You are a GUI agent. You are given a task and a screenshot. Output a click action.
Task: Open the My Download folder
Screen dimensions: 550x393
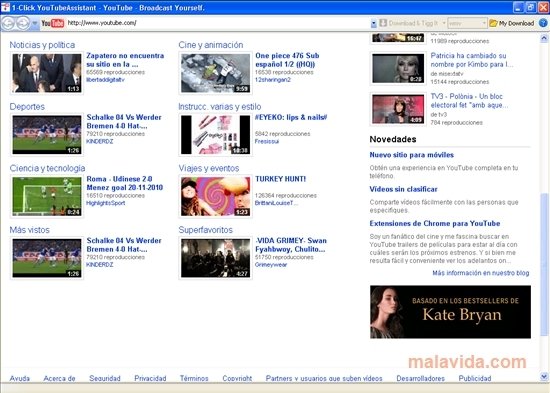tap(512, 23)
